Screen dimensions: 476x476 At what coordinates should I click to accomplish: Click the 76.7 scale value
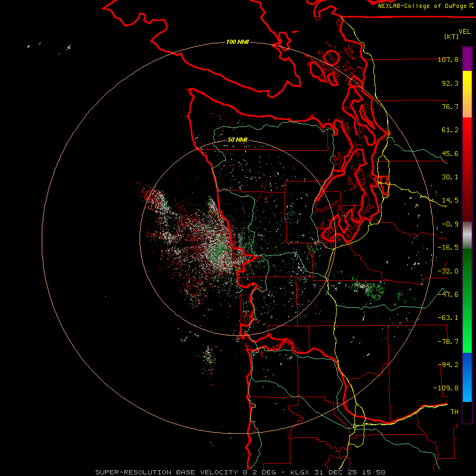pos(450,106)
